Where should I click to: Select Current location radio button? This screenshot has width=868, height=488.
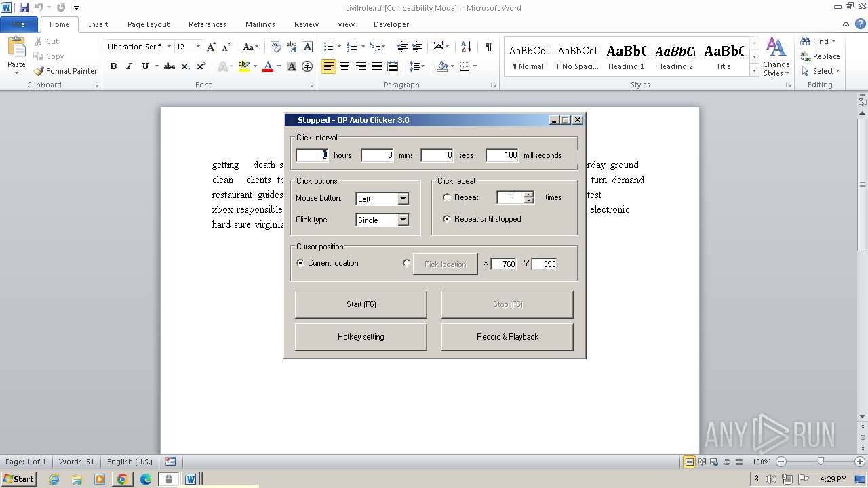click(x=300, y=263)
